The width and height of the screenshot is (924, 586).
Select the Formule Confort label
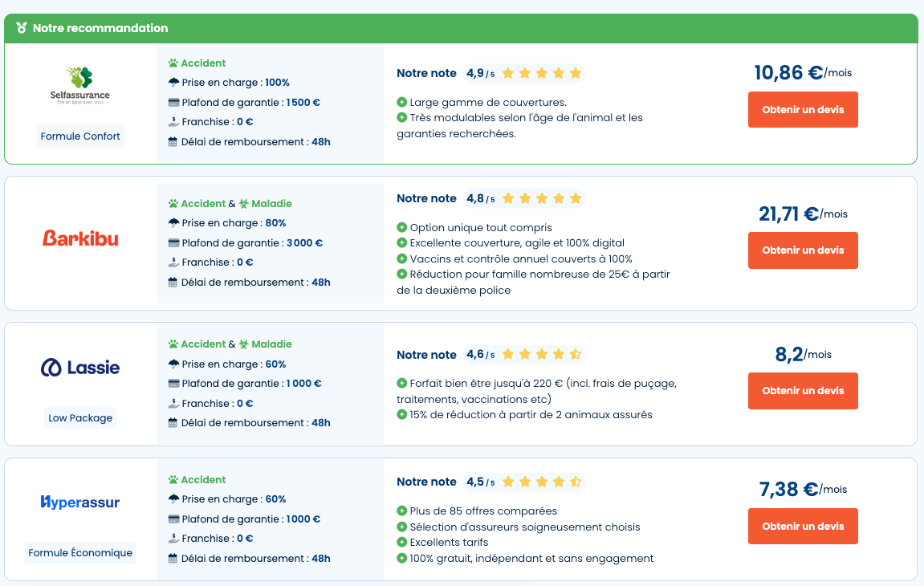(80, 136)
